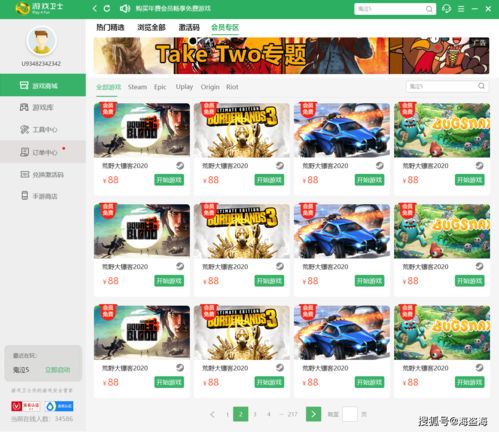Click the top bar announcement text
The image size is (499, 432).
[x=173, y=8]
